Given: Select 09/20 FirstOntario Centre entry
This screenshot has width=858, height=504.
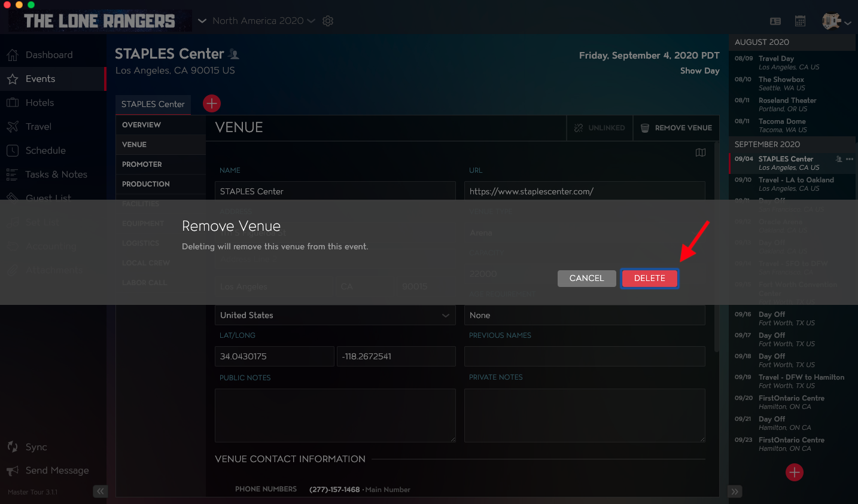Looking at the screenshot, I should click(x=792, y=402).
